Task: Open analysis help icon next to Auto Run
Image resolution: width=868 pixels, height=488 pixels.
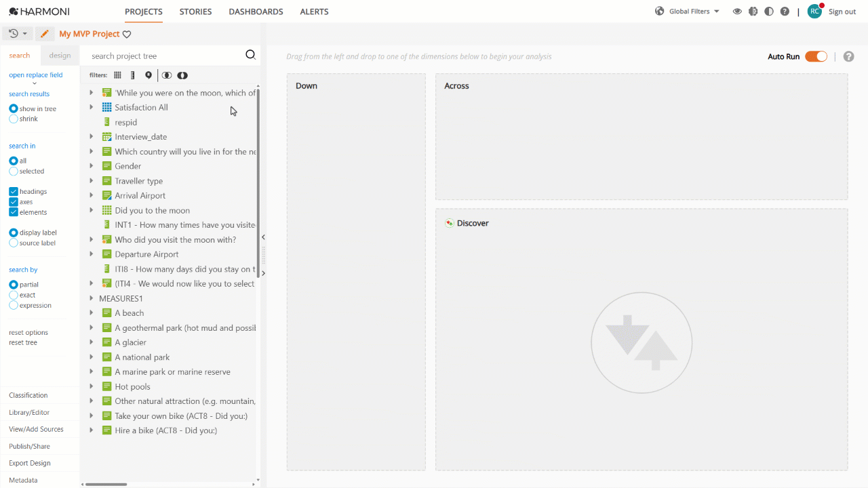Action: [848, 56]
